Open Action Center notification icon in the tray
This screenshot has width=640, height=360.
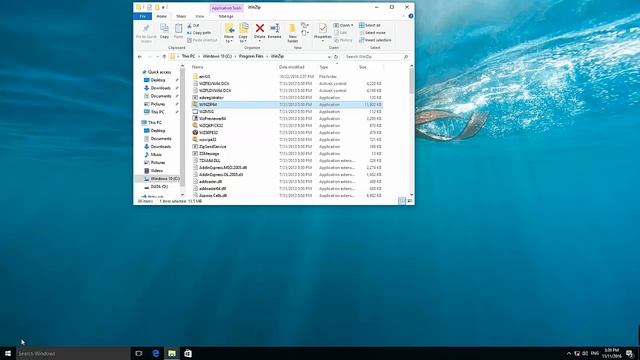coord(629,353)
